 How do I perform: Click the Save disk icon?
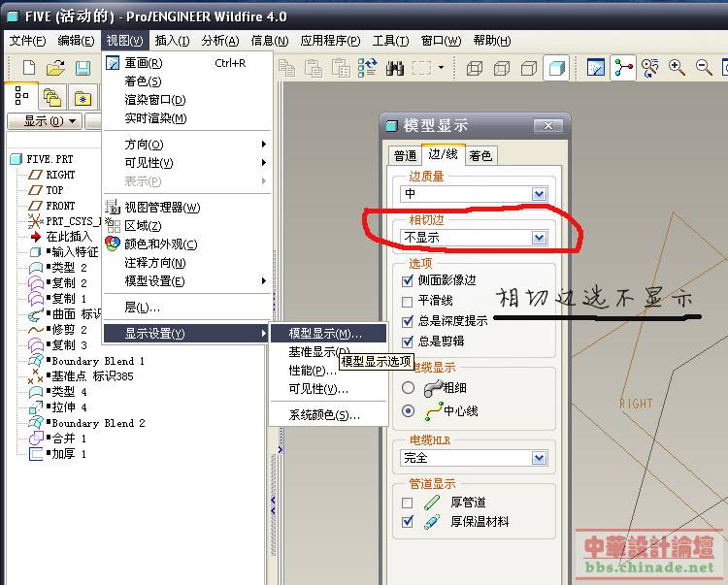83,68
